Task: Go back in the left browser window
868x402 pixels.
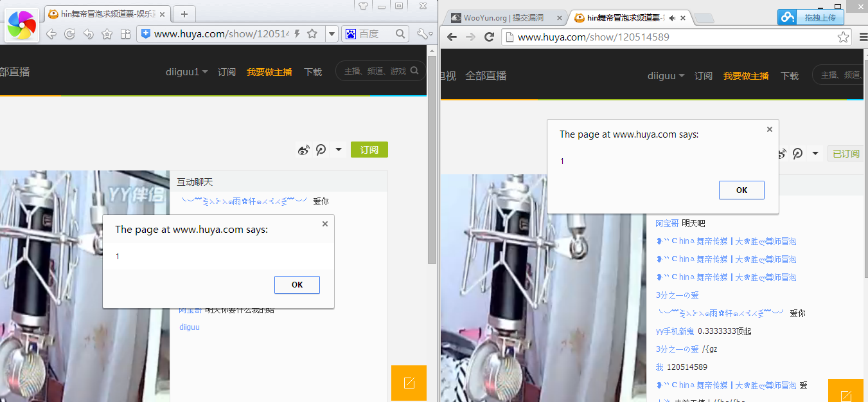Action: point(51,34)
